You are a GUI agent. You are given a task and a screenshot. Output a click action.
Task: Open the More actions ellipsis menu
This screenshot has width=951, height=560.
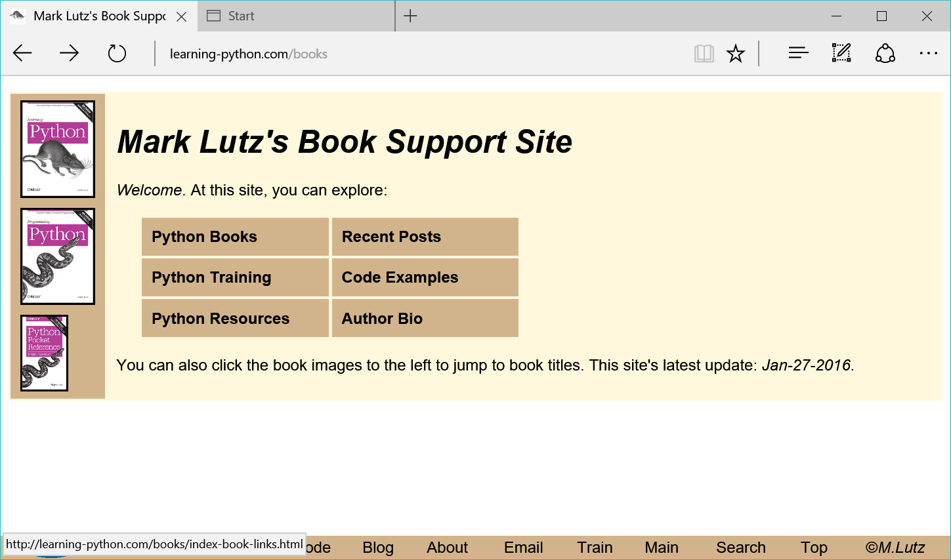click(x=929, y=53)
